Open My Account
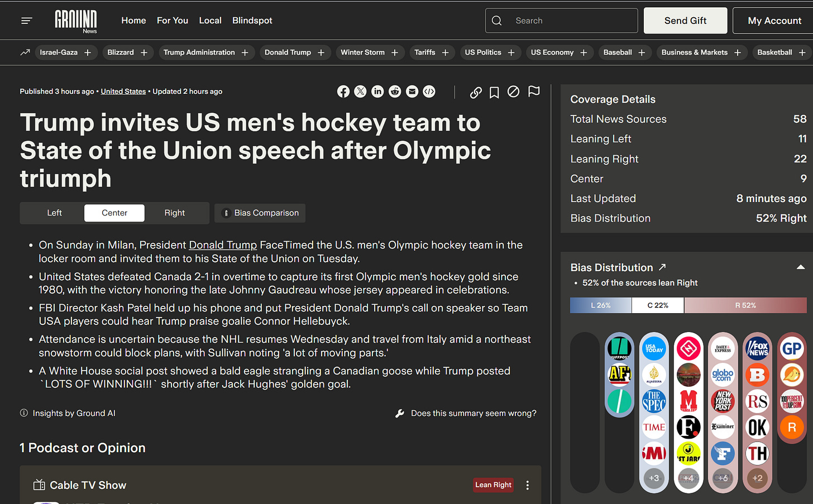The image size is (813, 504). [x=774, y=21]
